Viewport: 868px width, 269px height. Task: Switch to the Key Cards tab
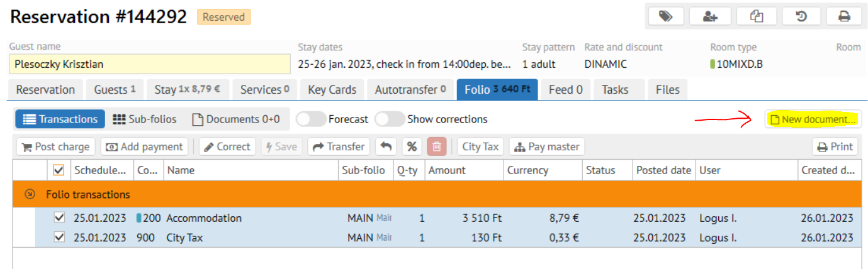coord(332,90)
